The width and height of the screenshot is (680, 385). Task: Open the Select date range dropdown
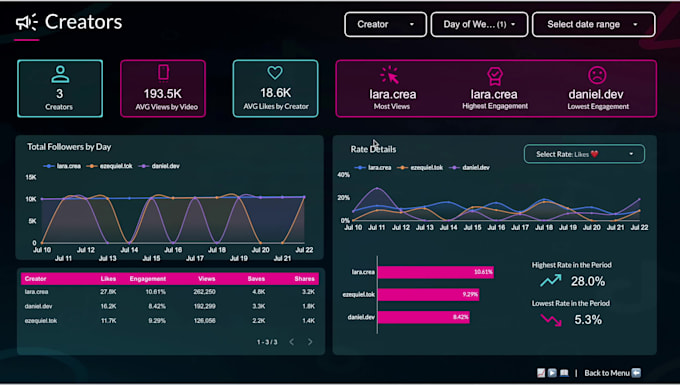(x=593, y=24)
